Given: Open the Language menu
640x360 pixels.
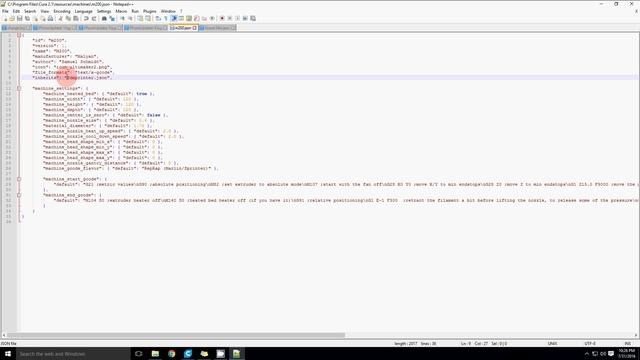Looking at the screenshot, I should pos(84,11).
